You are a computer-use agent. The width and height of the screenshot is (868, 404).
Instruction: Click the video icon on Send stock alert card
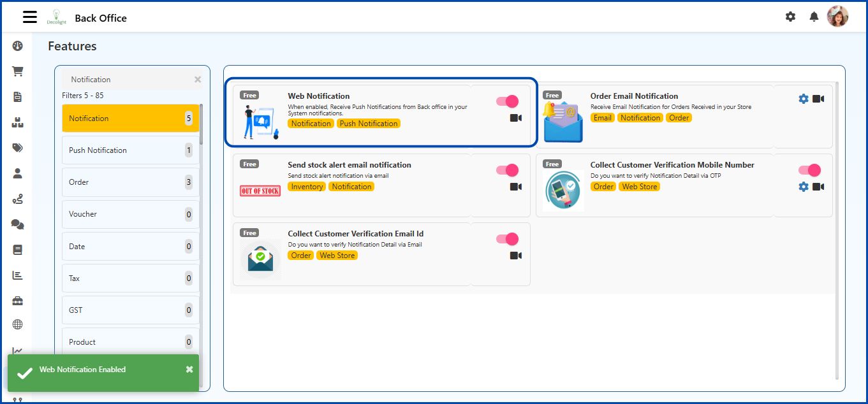coord(515,187)
